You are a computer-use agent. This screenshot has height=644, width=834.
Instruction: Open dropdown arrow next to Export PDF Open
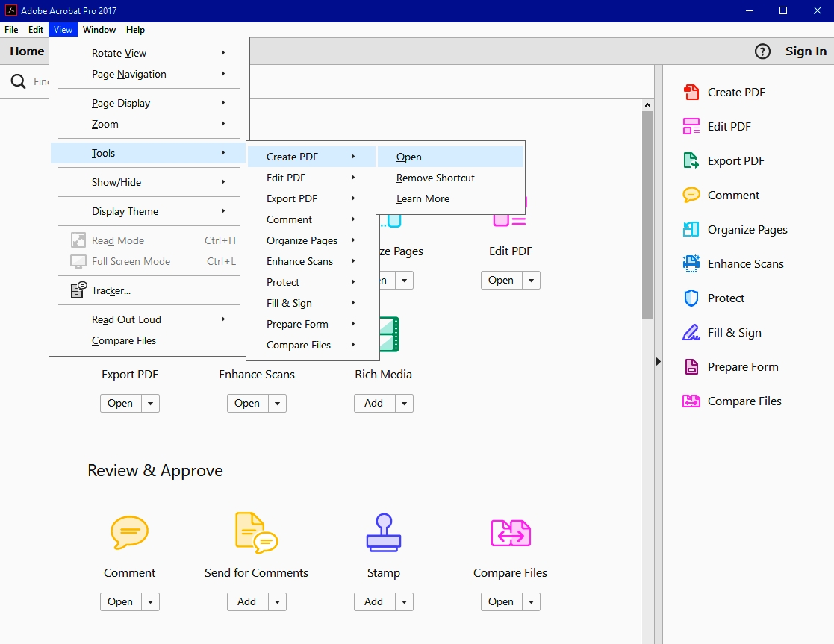click(151, 403)
